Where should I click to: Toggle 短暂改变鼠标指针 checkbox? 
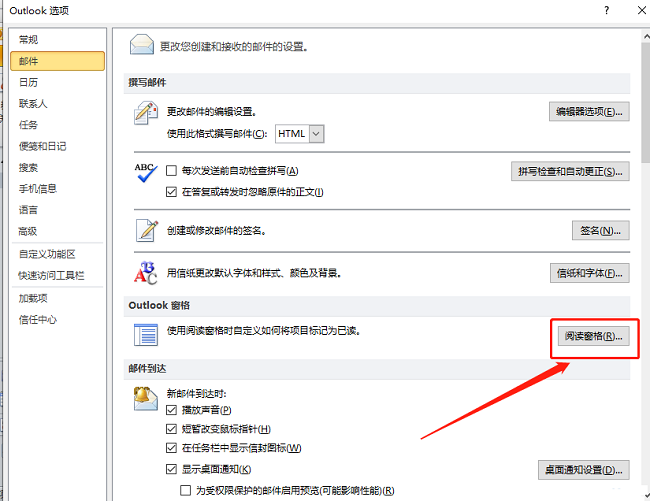[x=171, y=429]
